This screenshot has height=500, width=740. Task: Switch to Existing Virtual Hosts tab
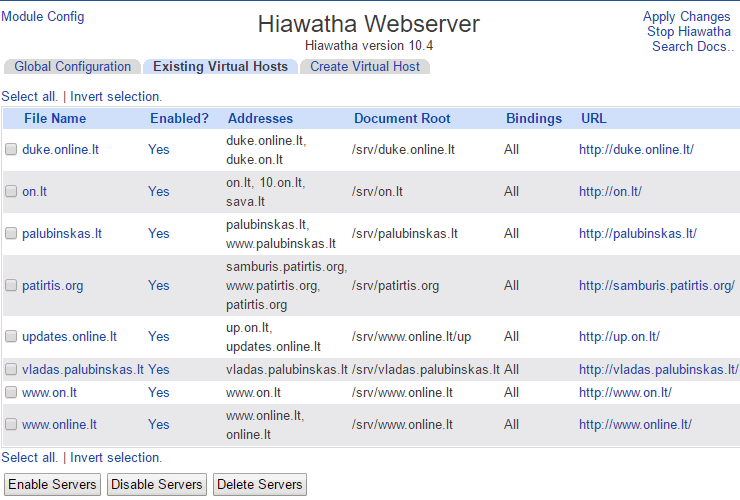pyautogui.click(x=220, y=67)
